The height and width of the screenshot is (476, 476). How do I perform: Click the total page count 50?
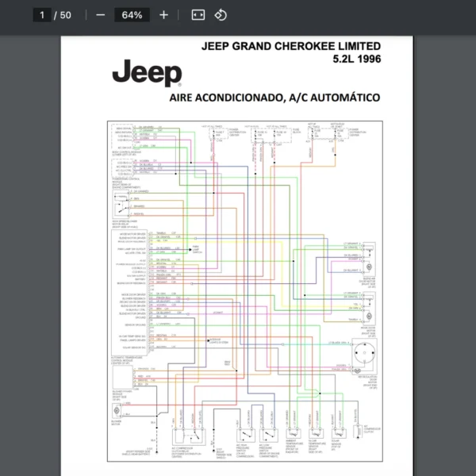[x=65, y=15]
